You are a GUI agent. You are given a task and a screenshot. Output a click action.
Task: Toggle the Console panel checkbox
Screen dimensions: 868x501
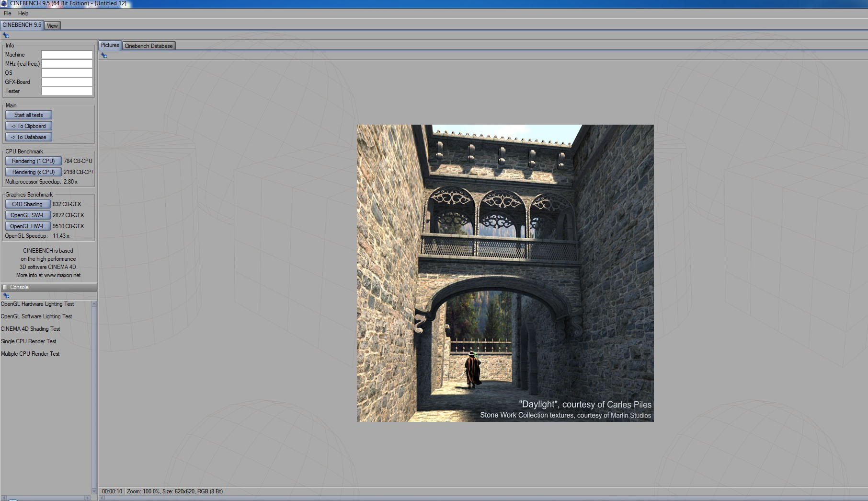5,287
